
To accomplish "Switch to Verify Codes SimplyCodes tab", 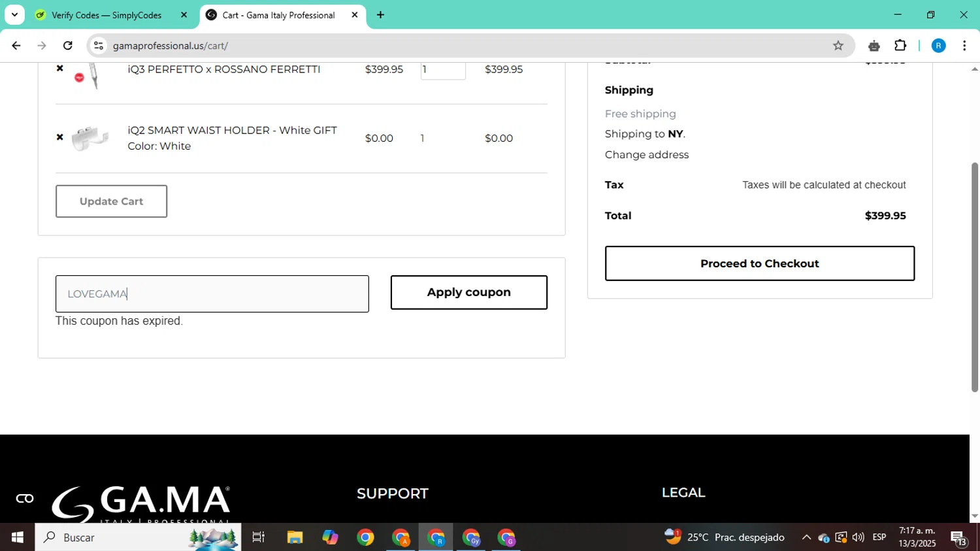I will point(106,15).
